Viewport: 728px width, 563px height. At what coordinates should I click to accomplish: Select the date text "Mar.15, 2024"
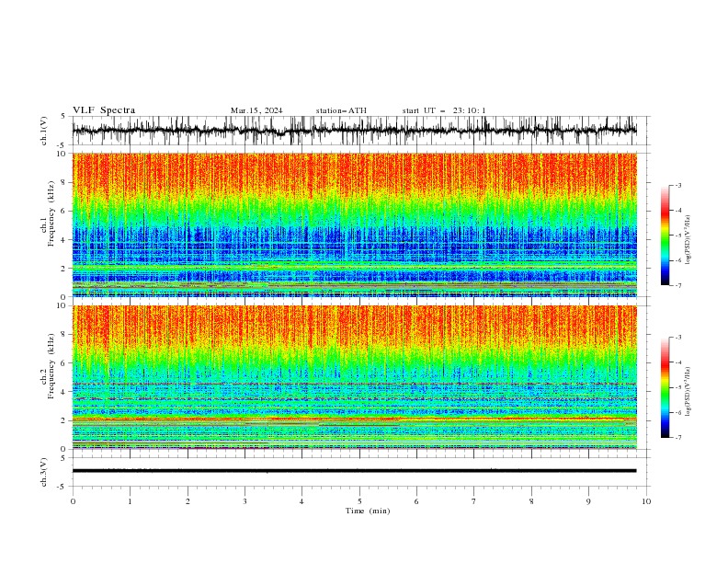coord(256,110)
